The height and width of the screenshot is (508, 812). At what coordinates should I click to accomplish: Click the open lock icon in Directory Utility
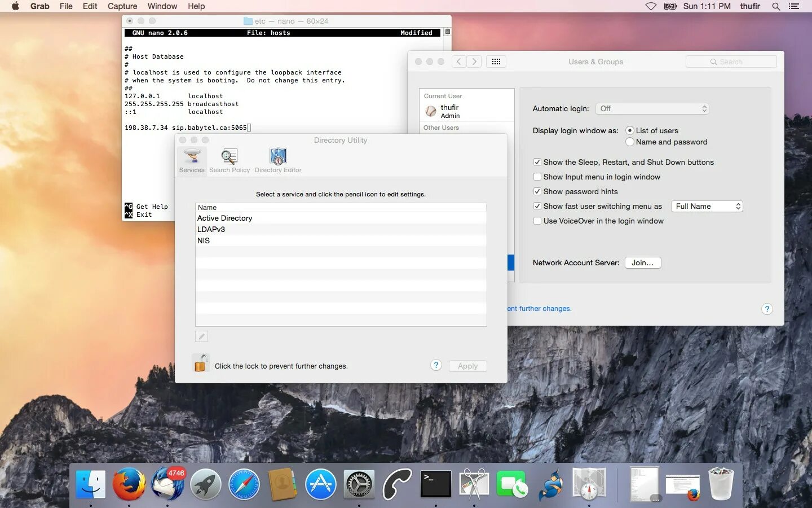click(201, 363)
